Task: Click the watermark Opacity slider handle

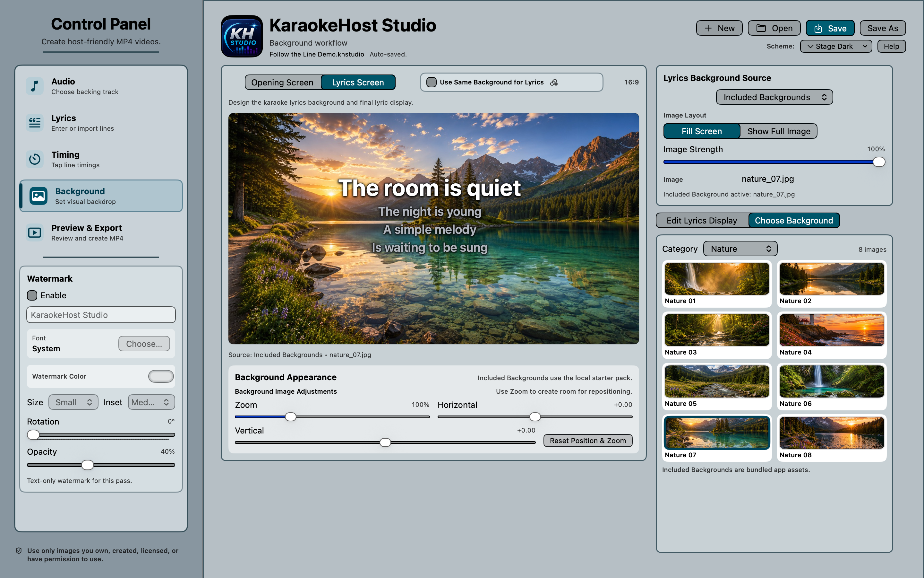Action: coord(88,465)
